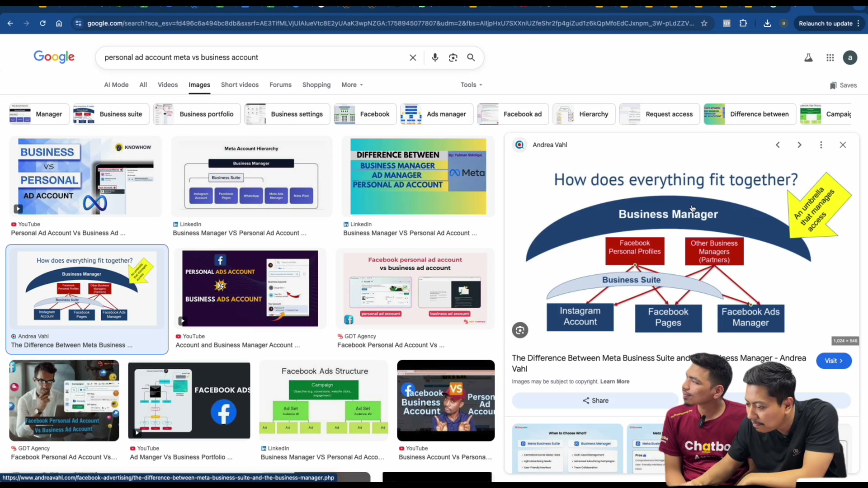Image resolution: width=868 pixels, height=488 pixels.
Task: Clear the search box with the X
Action: pyautogui.click(x=413, y=57)
